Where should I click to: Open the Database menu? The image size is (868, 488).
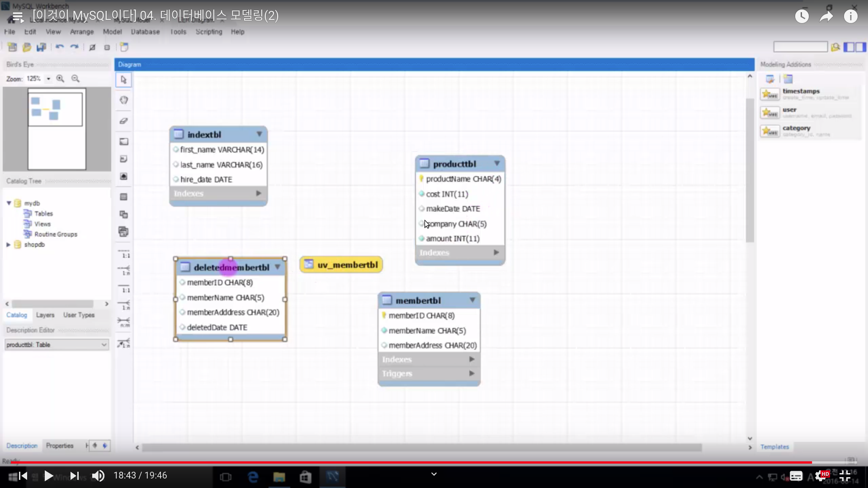pos(145,32)
